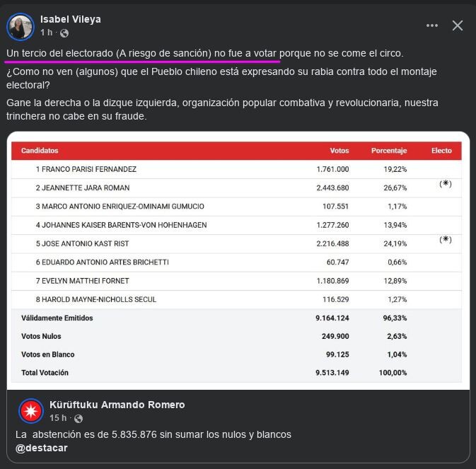Screen dimensions: 476x469
Task: Click the "Total Votación" row in the image
Action: 45,373
